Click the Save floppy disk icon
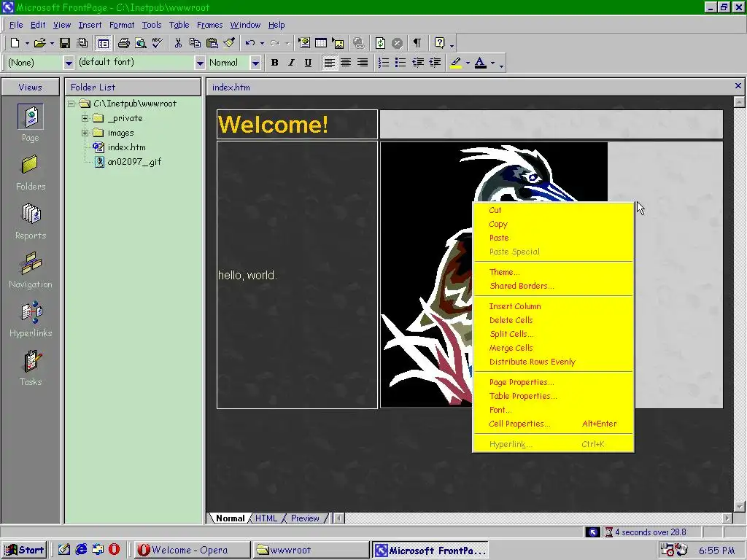 65,43
